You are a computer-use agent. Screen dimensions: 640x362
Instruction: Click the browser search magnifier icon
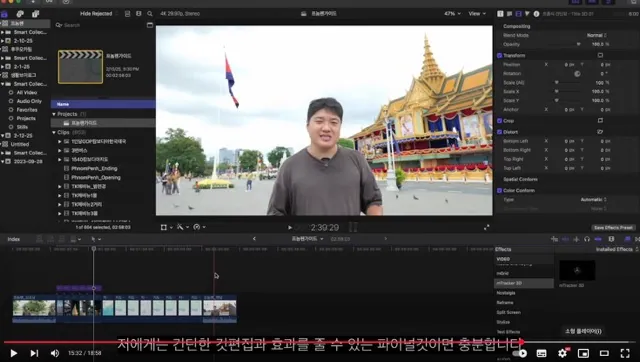150,13
